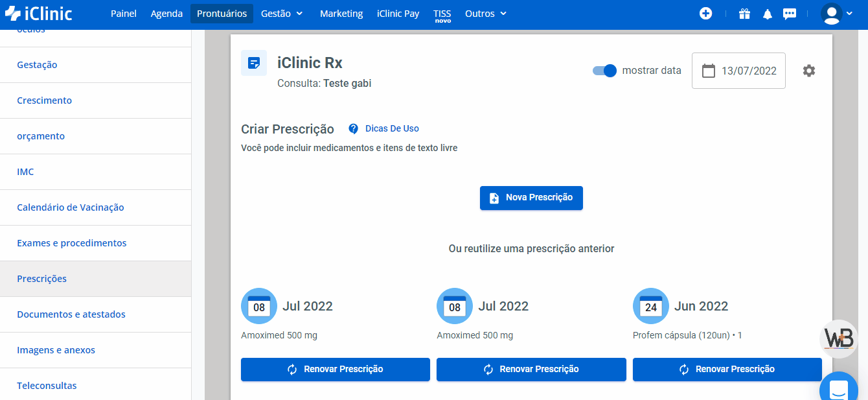Click the WB floating badge icon

[x=838, y=339]
